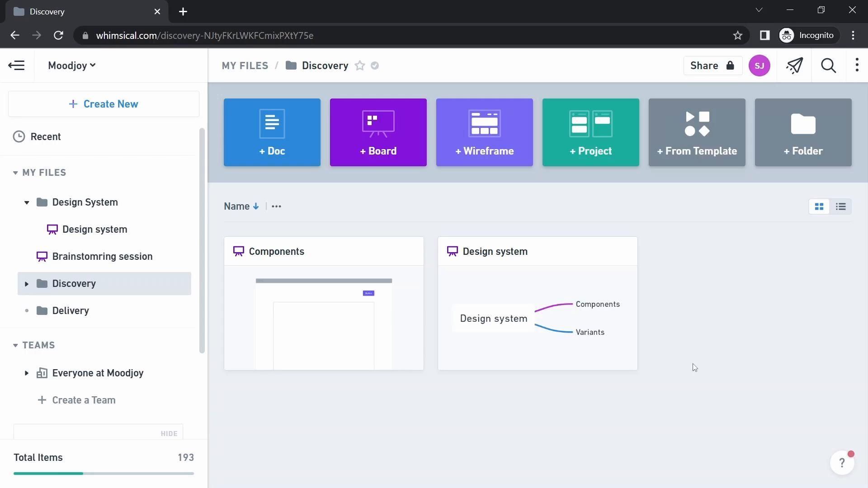Open the three-dot app menu
Viewport: 868px width, 488px height.
click(857, 66)
